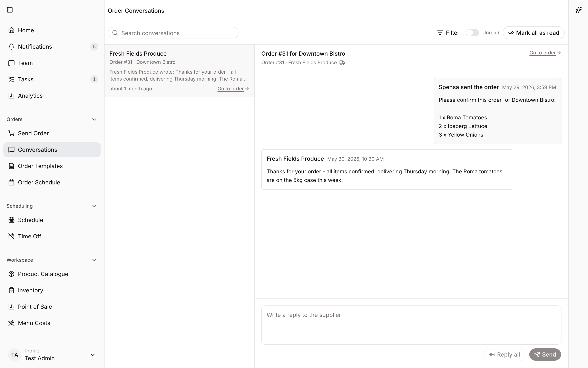Click the Product Catalogue box icon
Image resolution: width=588 pixels, height=368 pixels.
[11, 274]
